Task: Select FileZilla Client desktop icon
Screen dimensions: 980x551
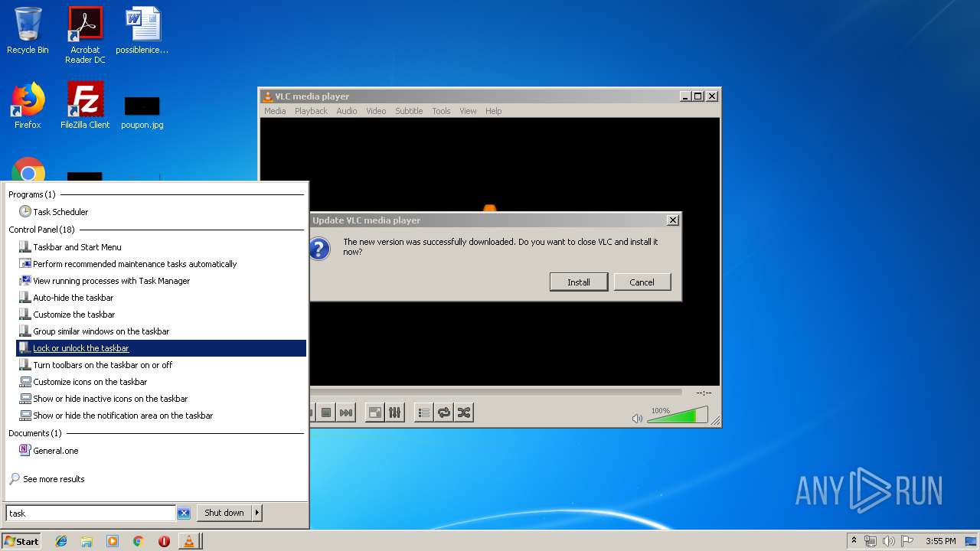Action: (85, 106)
